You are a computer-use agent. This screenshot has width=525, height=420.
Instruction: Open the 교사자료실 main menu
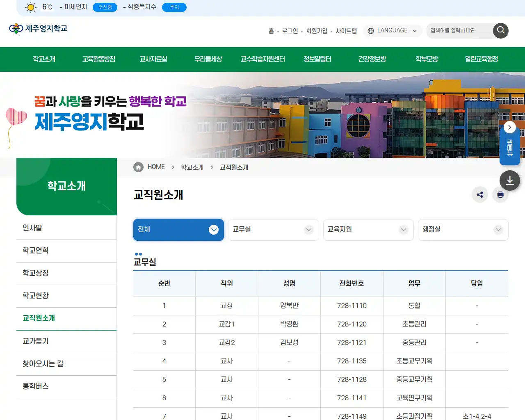pyautogui.click(x=153, y=59)
